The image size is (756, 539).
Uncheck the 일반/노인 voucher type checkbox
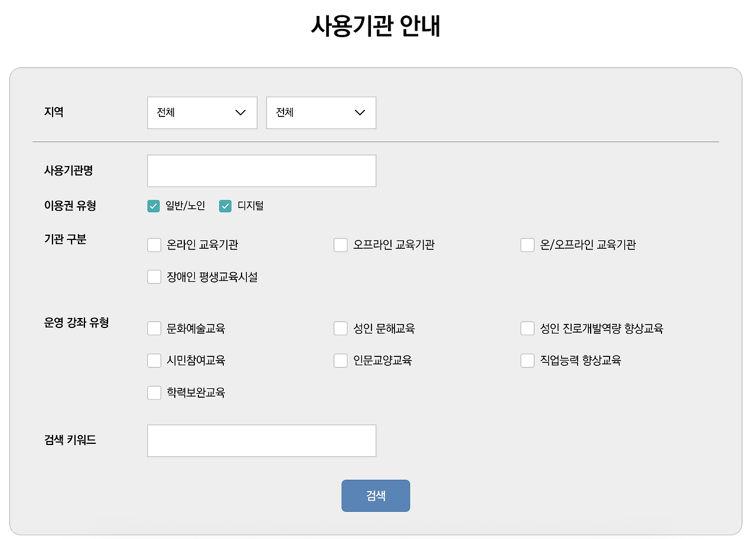154,206
